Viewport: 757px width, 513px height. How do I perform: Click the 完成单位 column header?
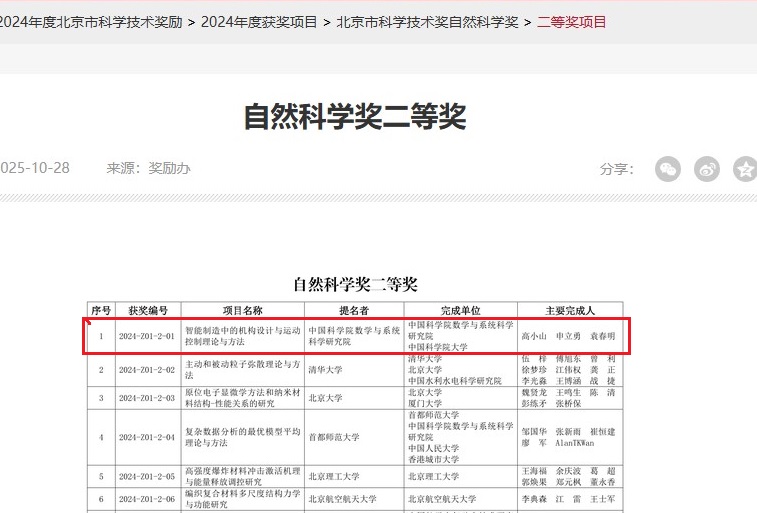pos(460,310)
